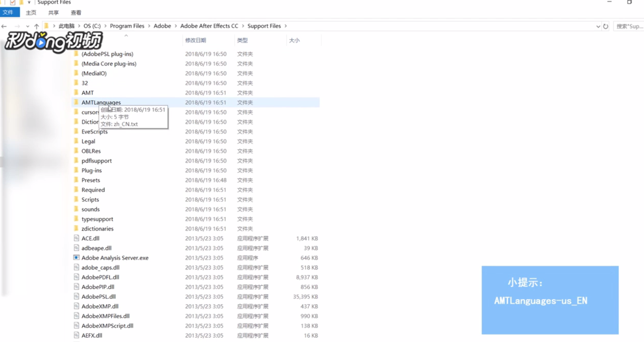Screen dimensions: 644x342
Task: Select the (MediaIO) folder icon
Action: 76,74
